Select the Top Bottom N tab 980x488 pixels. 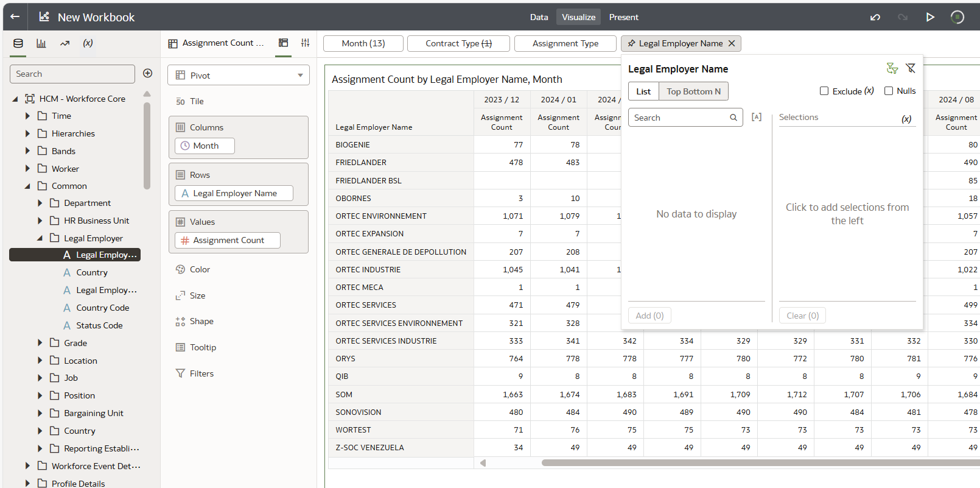(x=694, y=91)
